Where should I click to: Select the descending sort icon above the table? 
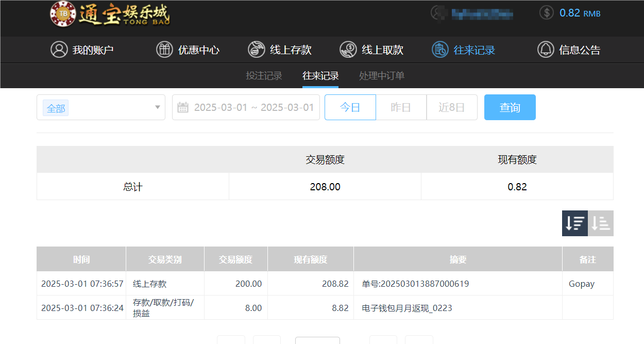point(575,223)
